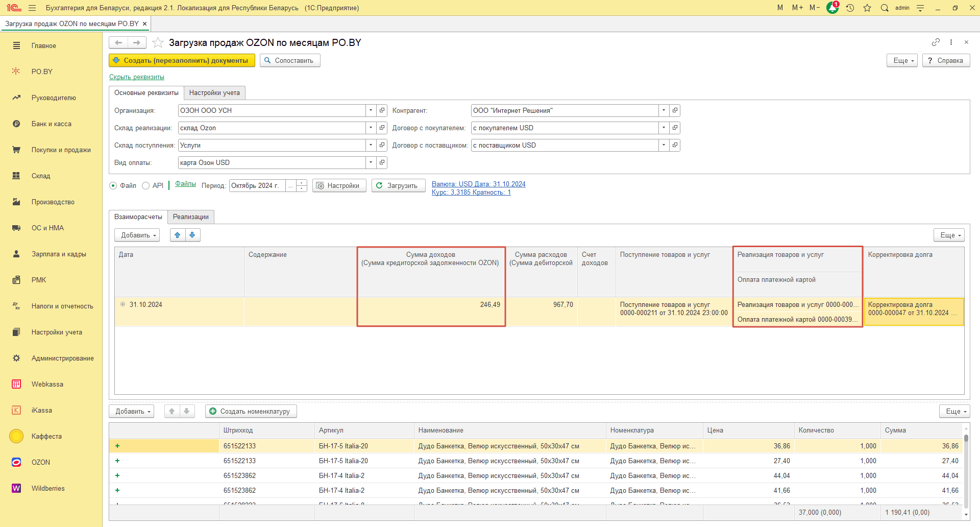Image resolution: width=980 pixels, height=527 pixels.
Task: Open the top-right Еще menu
Action: pos(902,60)
